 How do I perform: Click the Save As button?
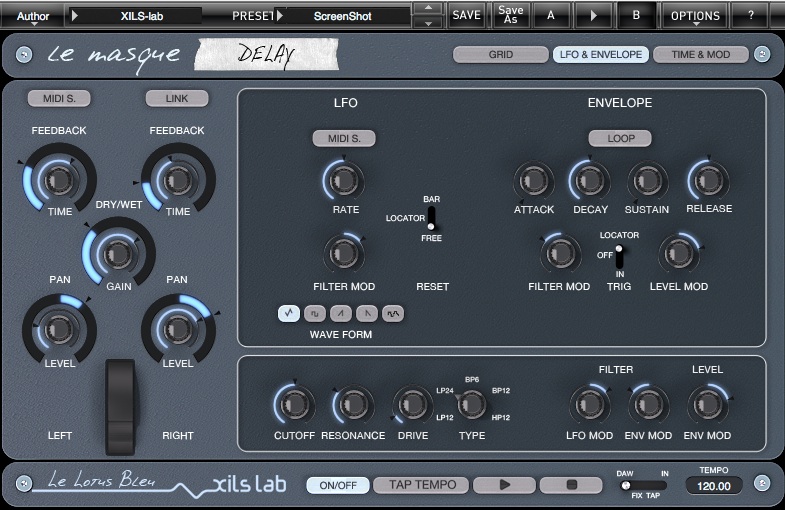[x=510, y=15]
